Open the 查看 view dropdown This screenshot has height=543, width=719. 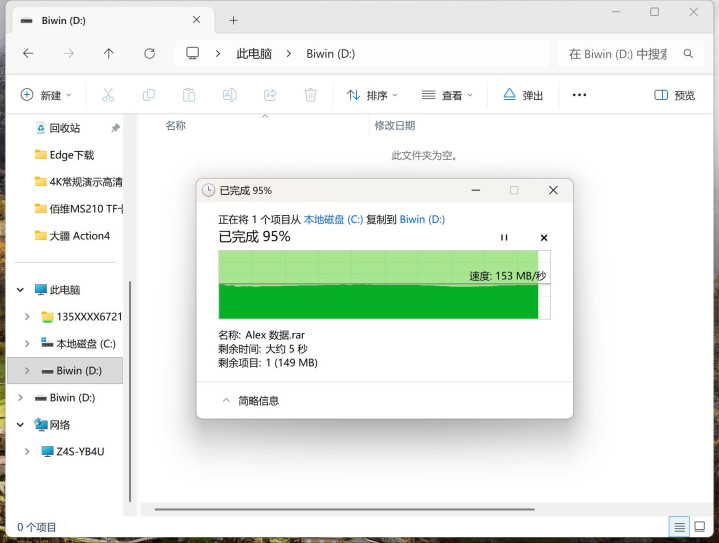pyautogui.click(x=447, y=95)
